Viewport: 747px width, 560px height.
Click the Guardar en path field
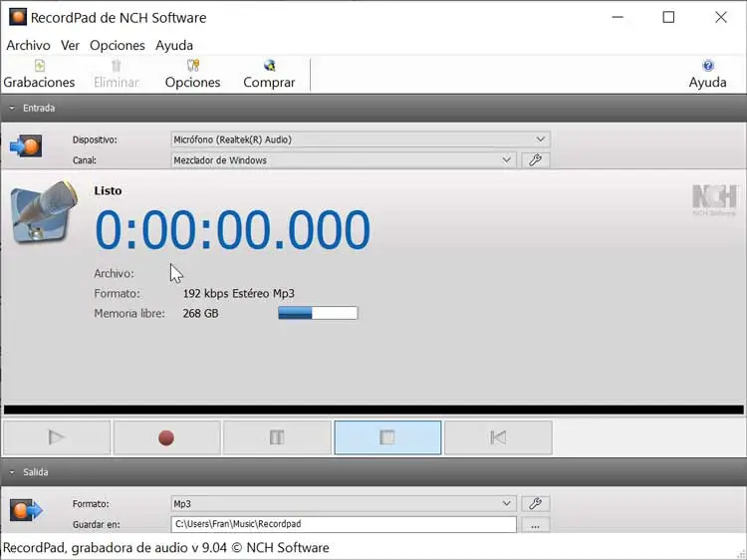pos(344,524)
